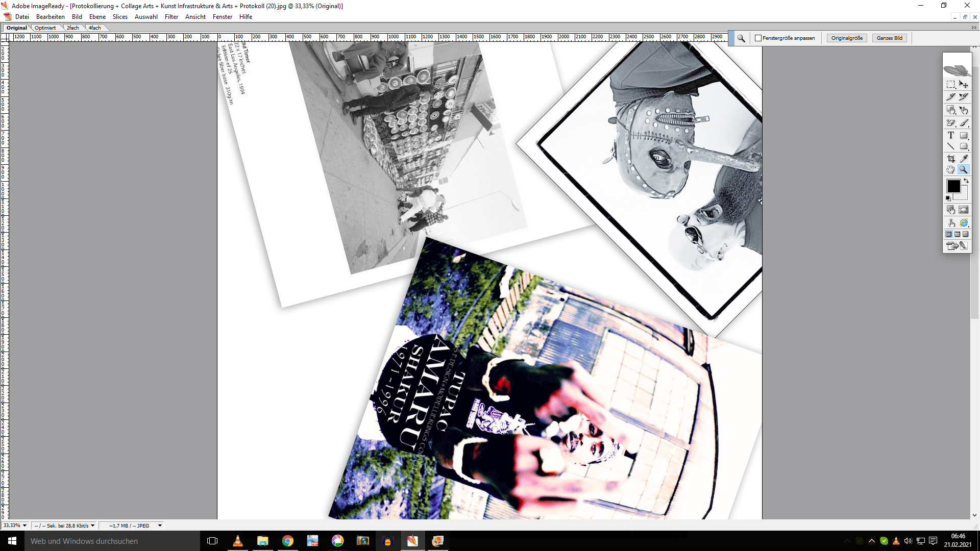Click magnifier icon in options bar
The width and height of the screenshot is (980, 551).
pos(741,38)
